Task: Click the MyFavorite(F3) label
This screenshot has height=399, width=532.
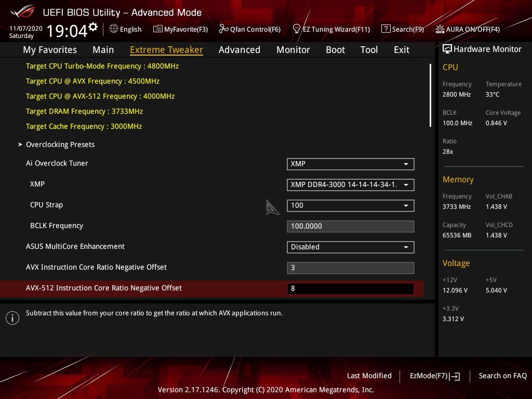Action: point(186,29)
